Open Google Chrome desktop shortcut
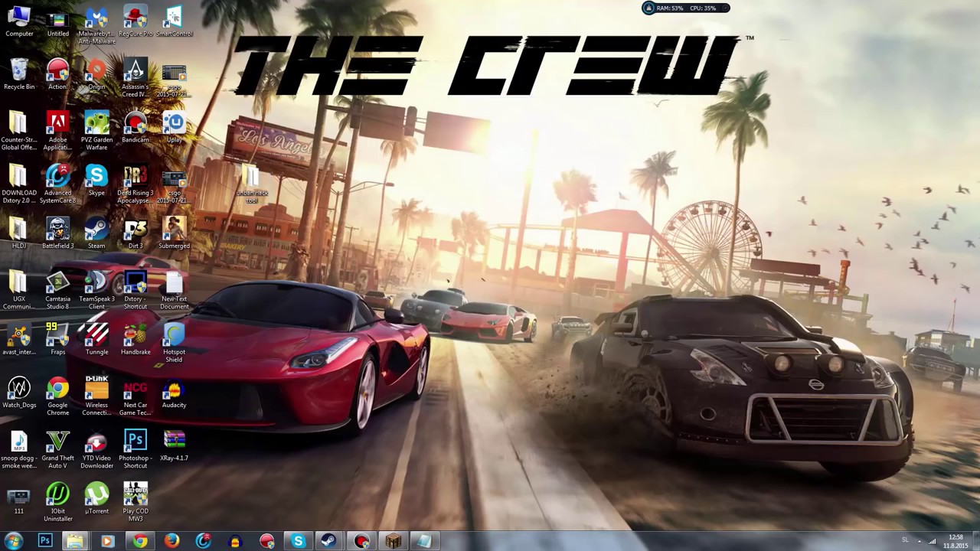This screenshot has height=551, width=980. (x=57, y=396)
